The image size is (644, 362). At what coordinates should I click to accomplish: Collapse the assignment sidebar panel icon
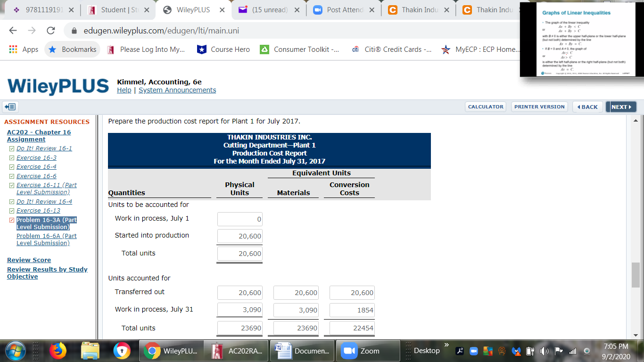coord(9,107)
